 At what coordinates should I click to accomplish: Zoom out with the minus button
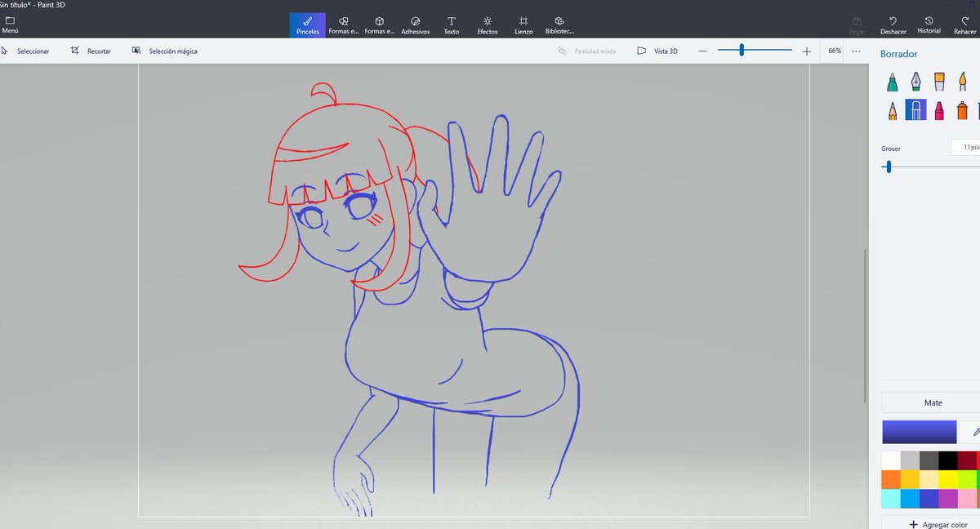[702, 51]
